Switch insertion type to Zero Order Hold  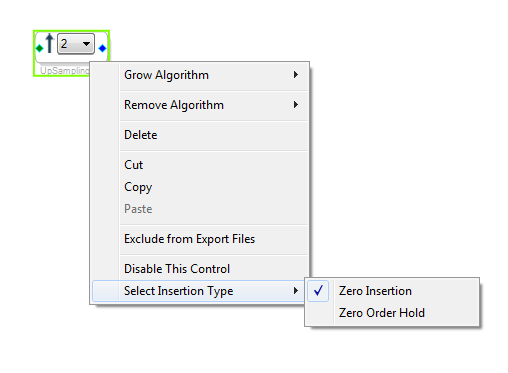(393, 313)
